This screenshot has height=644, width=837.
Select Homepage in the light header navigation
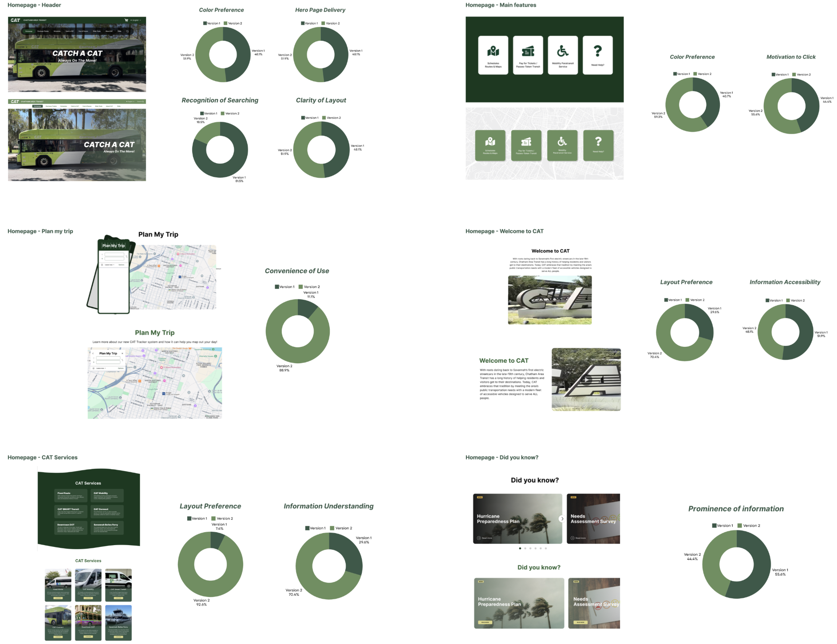click(x=37, y=106)
